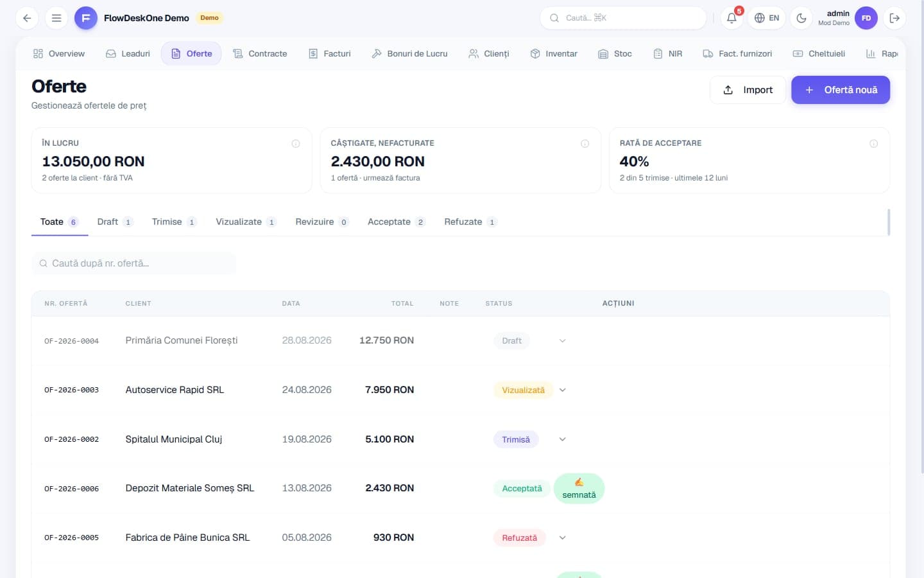Select client Spitalul Municipal Cluj
924x578 pixels.
click(174, 439)
